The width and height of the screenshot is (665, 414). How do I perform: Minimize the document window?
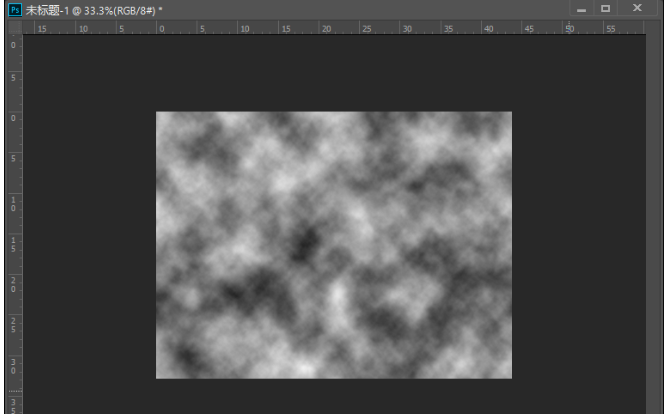point(581,9)
